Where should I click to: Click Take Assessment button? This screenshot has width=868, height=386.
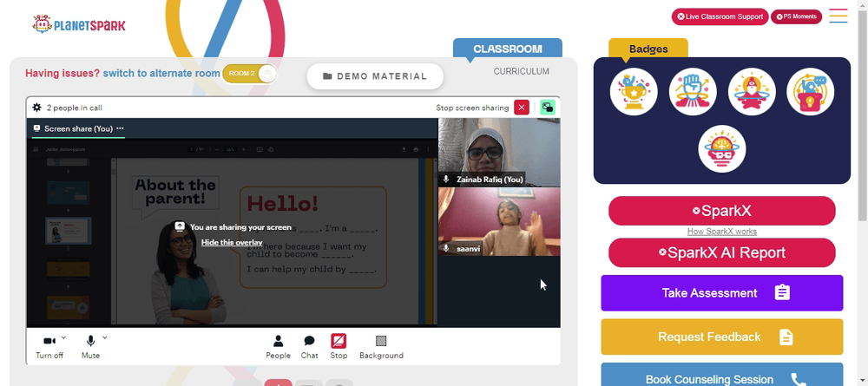pyautogui.click(x=722, y=293)
